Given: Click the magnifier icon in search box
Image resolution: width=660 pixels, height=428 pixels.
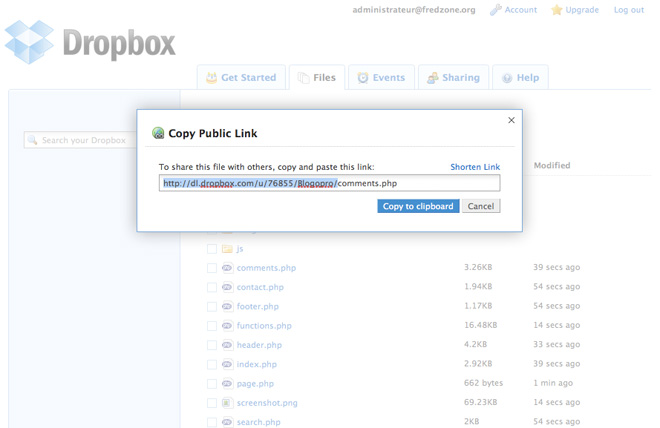Looking at the screenshot, I should pyautogui.click(x=32, y=139).
